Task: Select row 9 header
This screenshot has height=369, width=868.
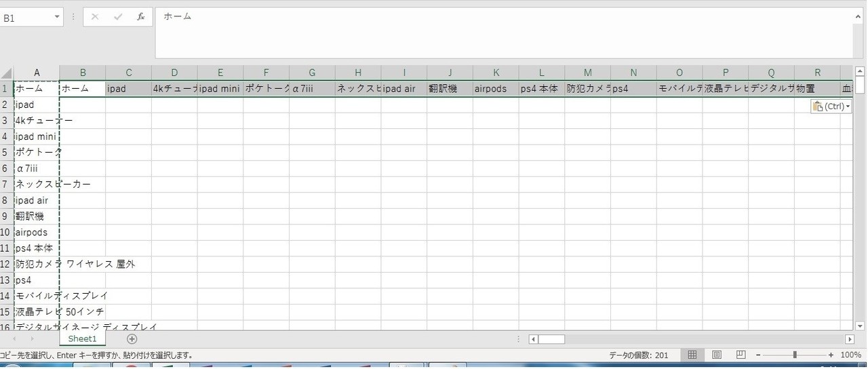Action: click(7, 216)
